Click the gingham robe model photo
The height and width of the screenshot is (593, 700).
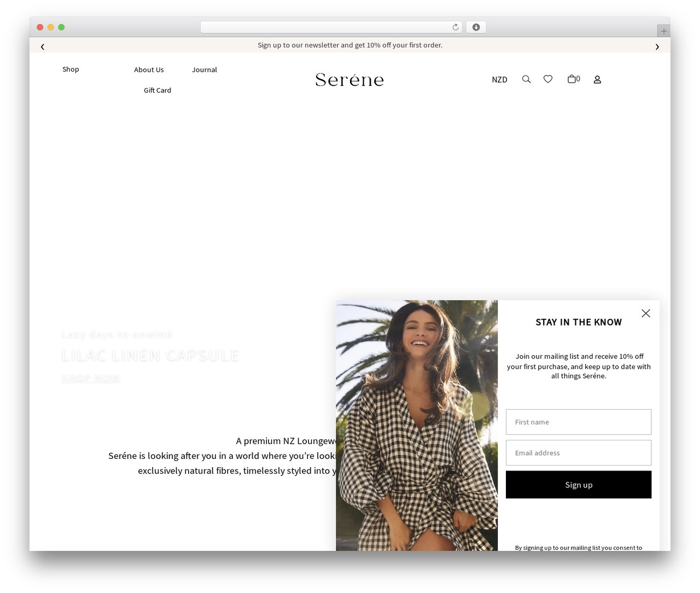(417, 425)
